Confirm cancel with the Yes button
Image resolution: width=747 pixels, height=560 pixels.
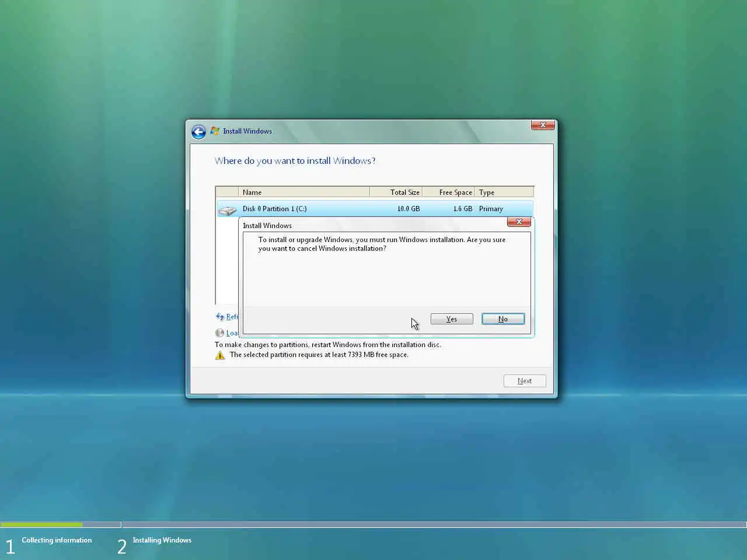[452, 319]
